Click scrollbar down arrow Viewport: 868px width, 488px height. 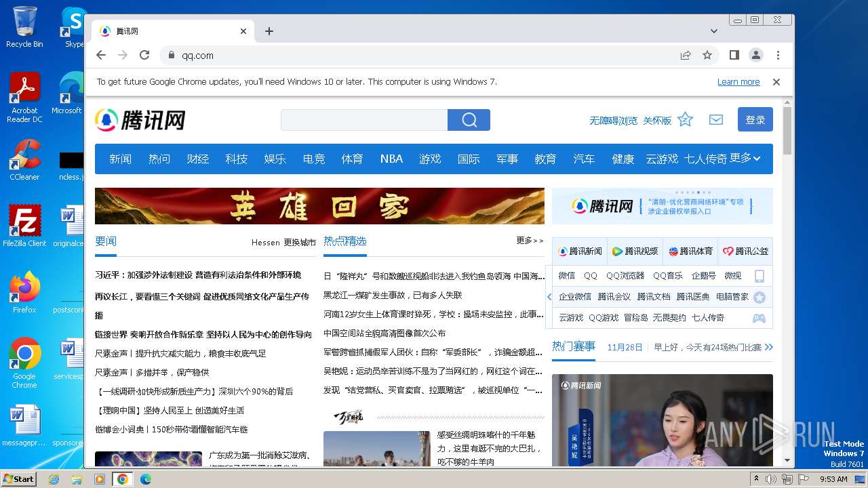point(787,461)
